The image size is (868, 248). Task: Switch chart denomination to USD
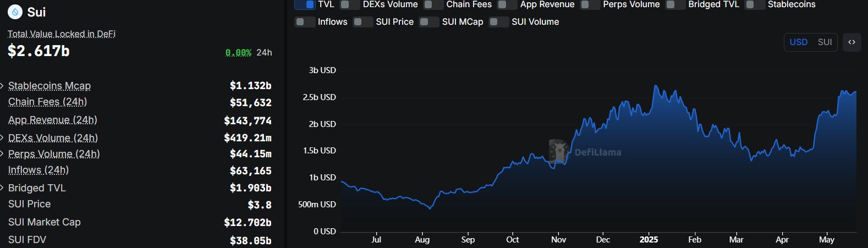798,42
